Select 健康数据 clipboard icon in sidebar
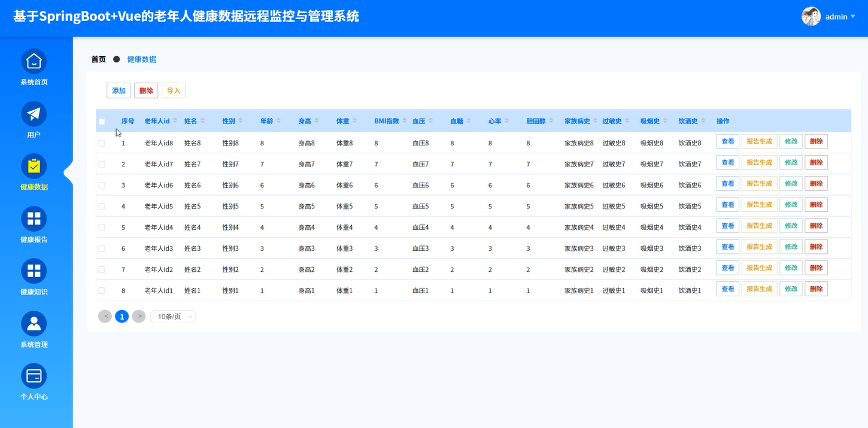The height and width of the screenshot is (428, 868). click(34, 166)
